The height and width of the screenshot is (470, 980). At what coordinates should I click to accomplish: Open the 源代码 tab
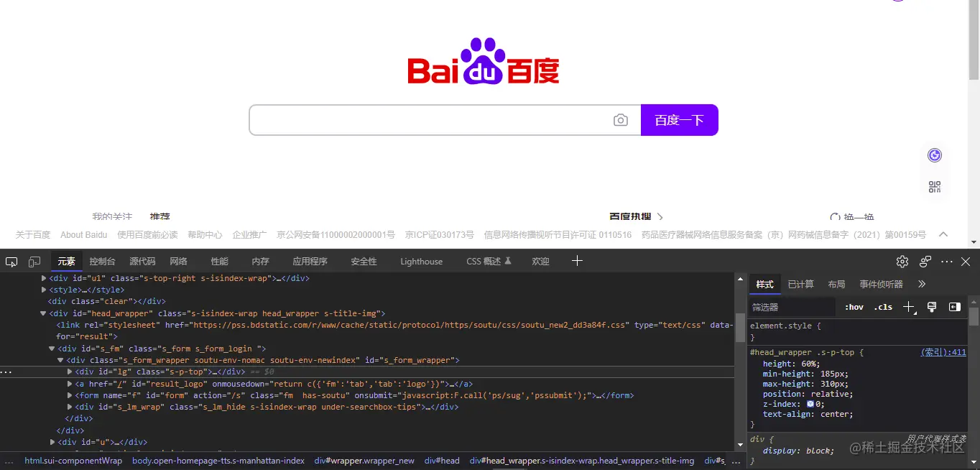[x=142, y=262]
